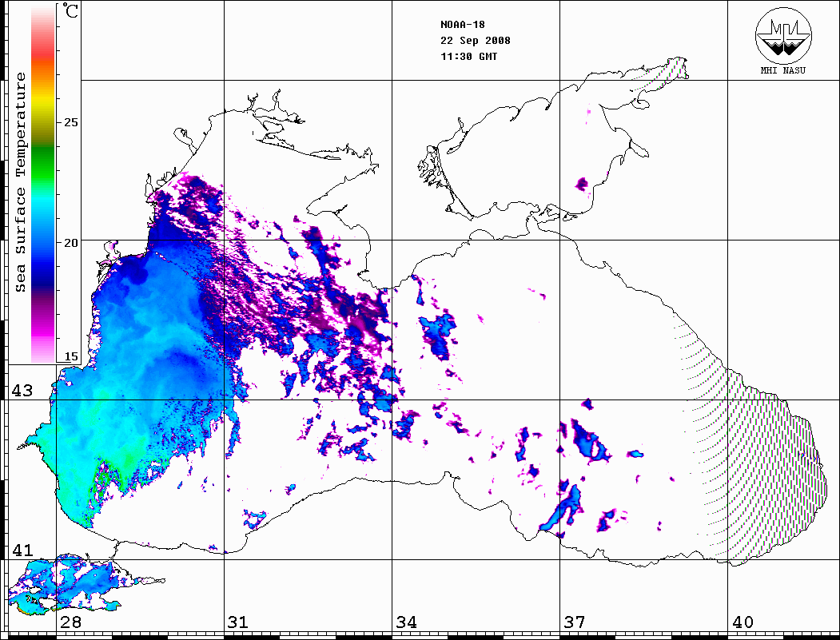Click the 'Sea Surface Temperature' legend title
This screenshot has width=840, height=640.
tap(20, 182)
